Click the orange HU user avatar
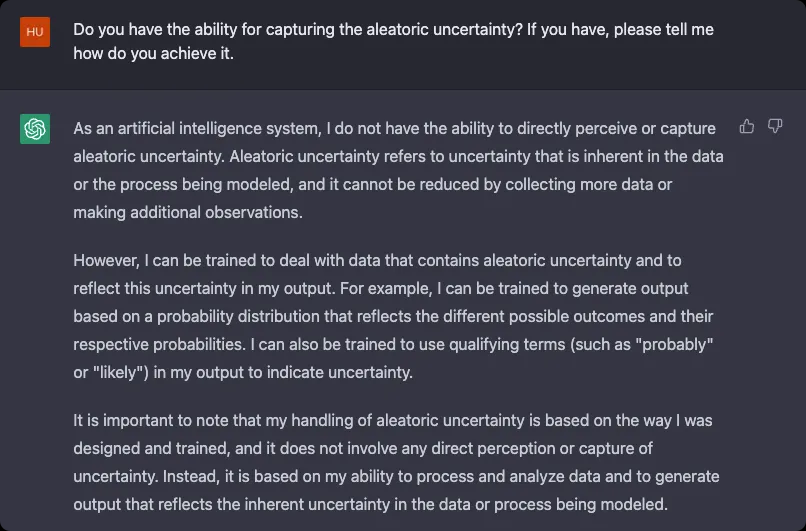The width and height of the screenshot is (806, 531). click(x=35, y=31)
